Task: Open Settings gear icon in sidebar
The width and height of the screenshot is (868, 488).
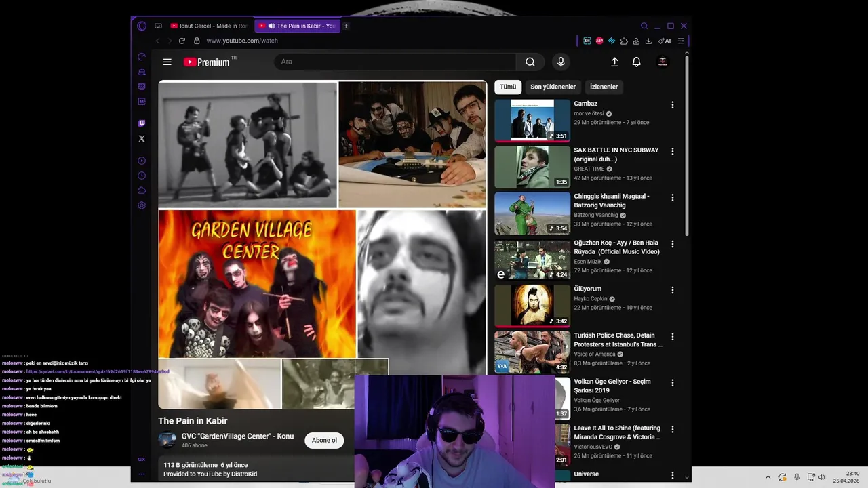Action: [x=142, y=205]
